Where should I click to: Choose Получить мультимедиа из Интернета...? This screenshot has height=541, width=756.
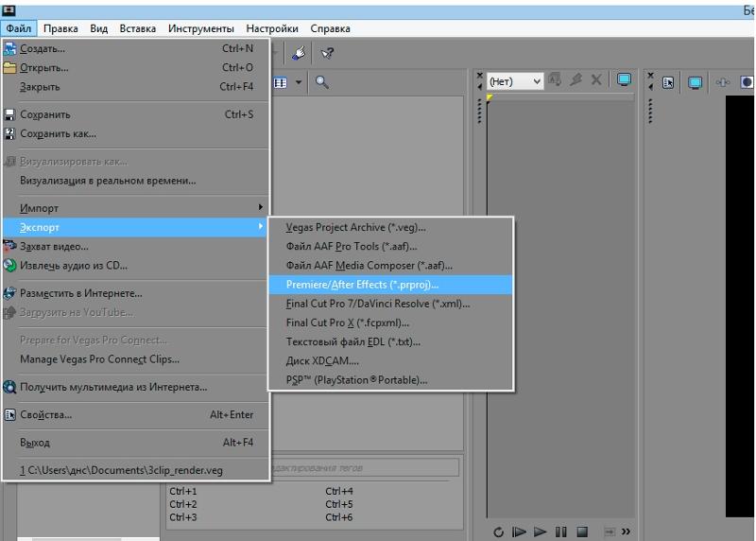click(135, 387)
